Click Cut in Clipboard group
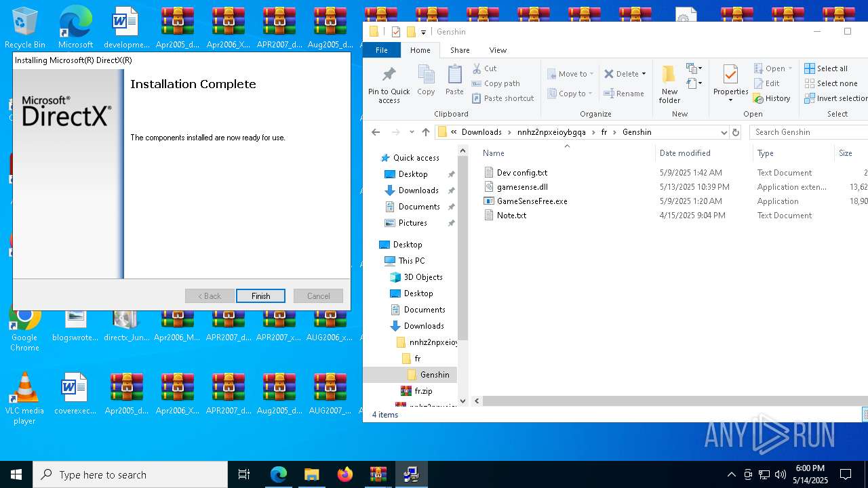 point(484,68)
